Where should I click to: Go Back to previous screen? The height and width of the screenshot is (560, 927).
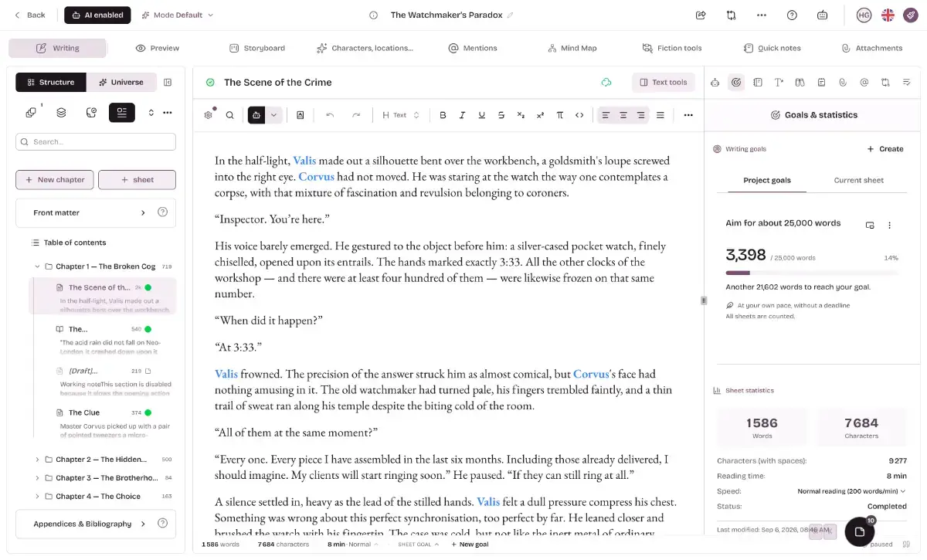tap(29, 15)
